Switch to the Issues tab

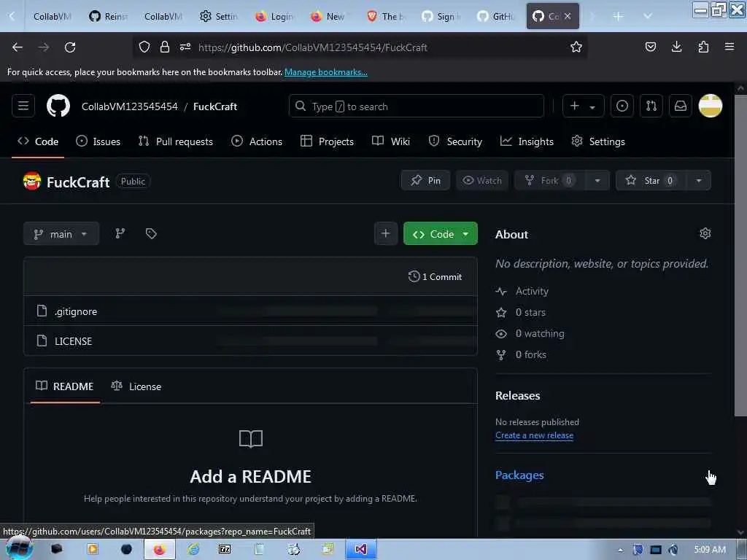pyautogui.click(x=98, y=141)
